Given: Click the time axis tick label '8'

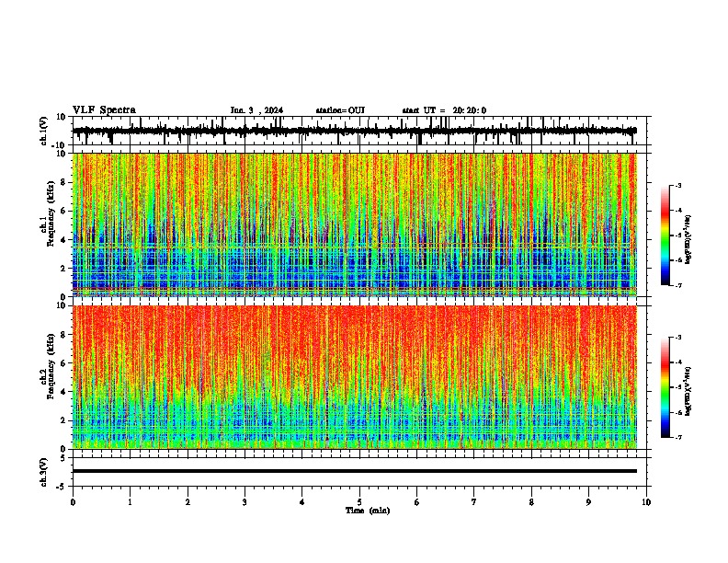Looking at the screenshot, I should coord(531,502).
